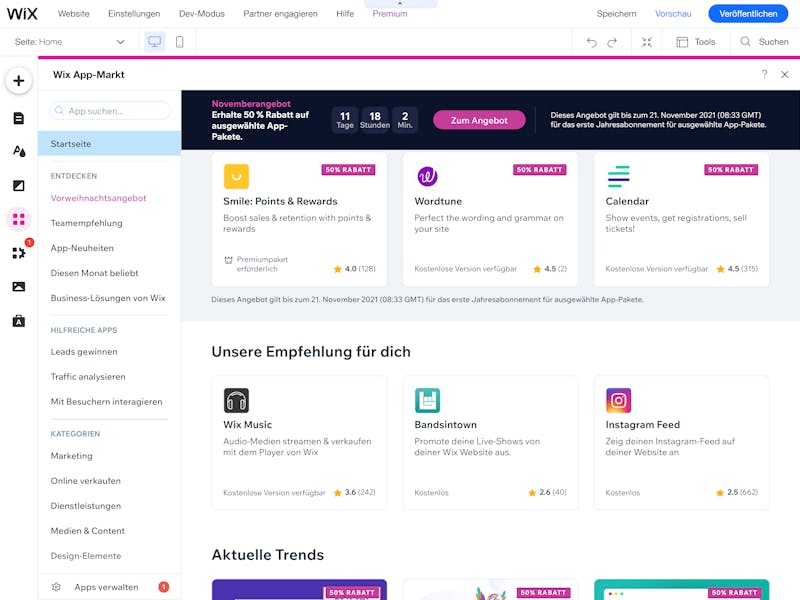
Task: Open the Bandsintown app title
Action: (x=445, y=424)
